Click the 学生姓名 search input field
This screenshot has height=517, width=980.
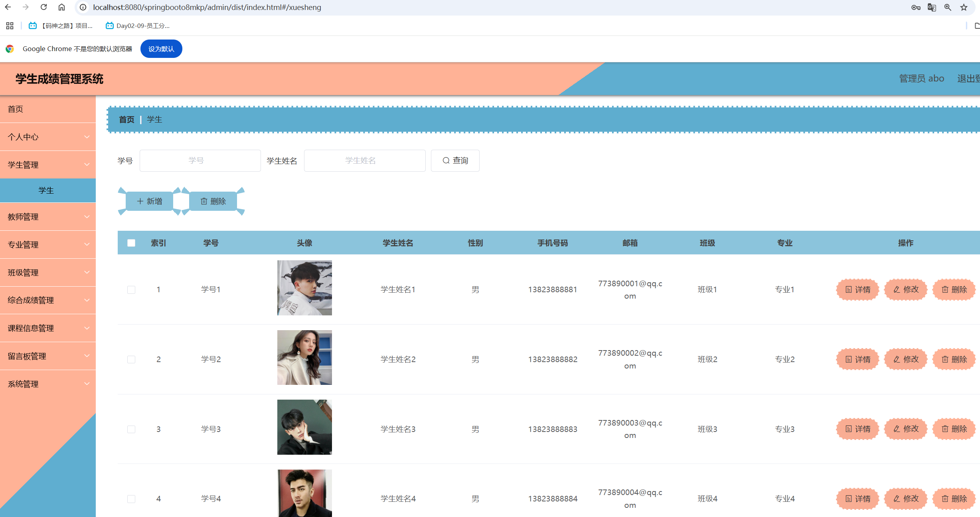[x=364, y=160]
